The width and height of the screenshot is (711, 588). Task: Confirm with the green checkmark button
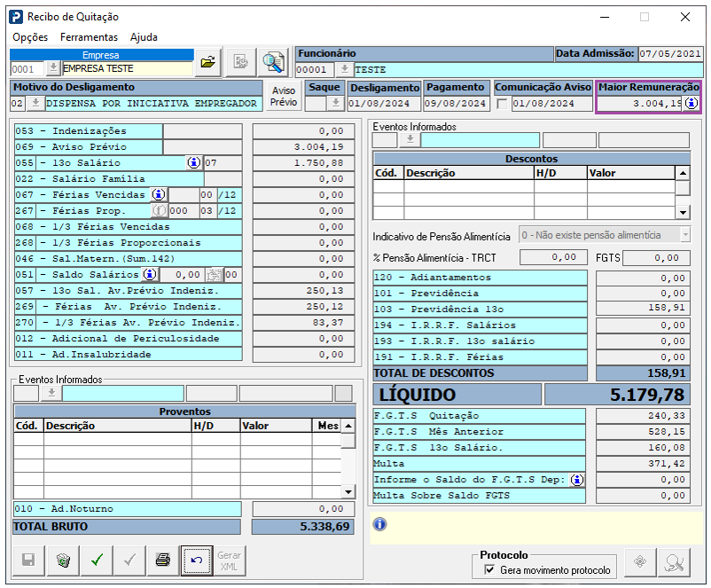pyautogui.click(x=96, y=561)
